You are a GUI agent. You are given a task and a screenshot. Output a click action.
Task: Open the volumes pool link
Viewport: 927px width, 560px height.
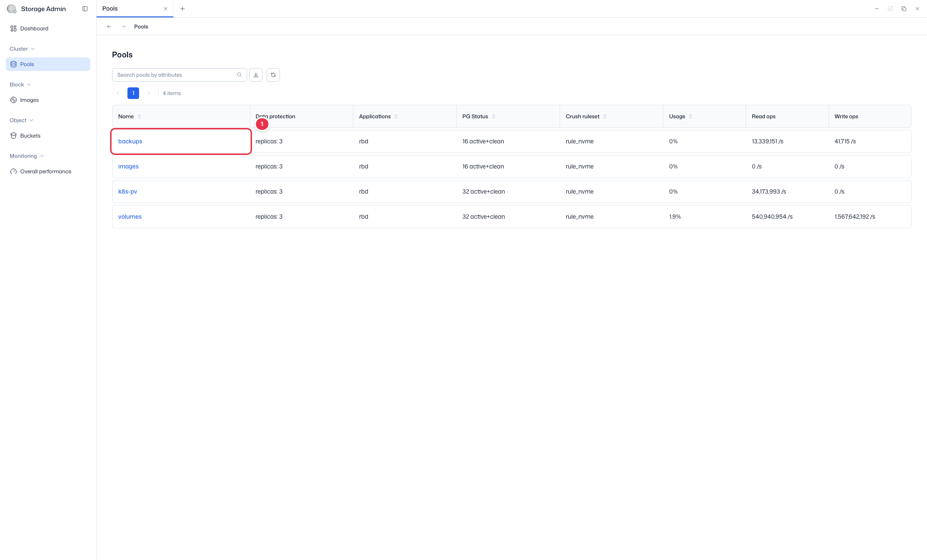[x=130, y=217]
